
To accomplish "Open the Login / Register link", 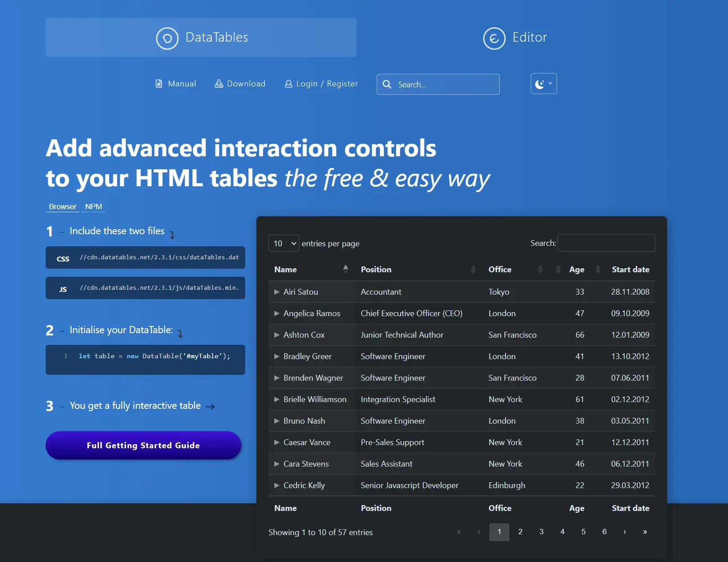I will (321, 84).
